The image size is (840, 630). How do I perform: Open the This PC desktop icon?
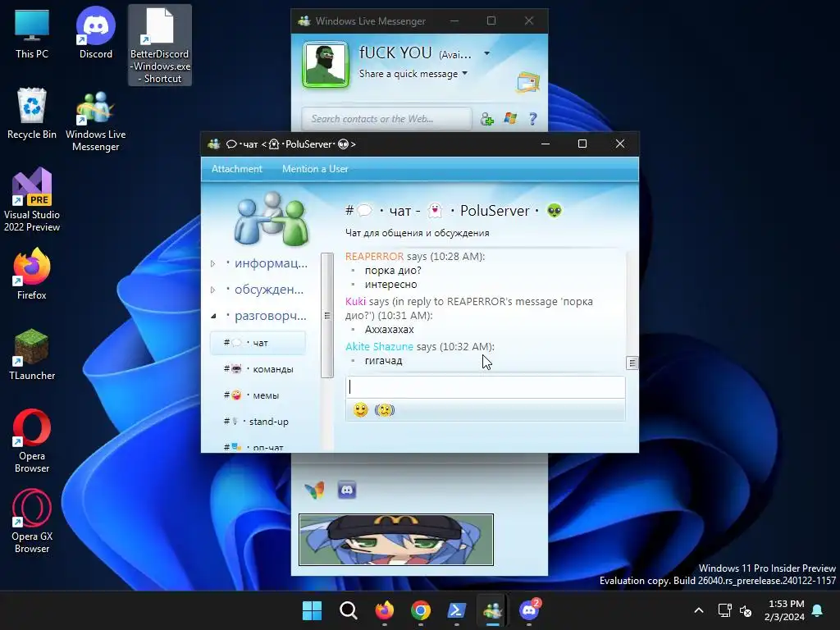32,34
